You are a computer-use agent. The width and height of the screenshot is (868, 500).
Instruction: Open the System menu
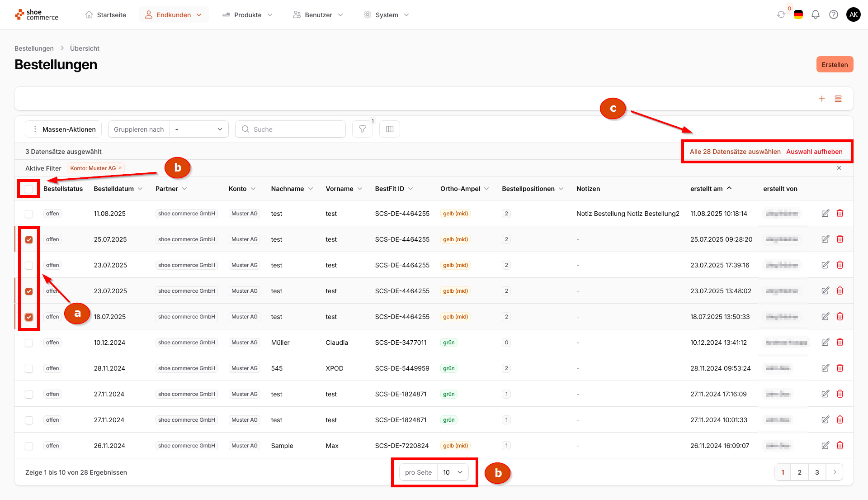[387, 15]
